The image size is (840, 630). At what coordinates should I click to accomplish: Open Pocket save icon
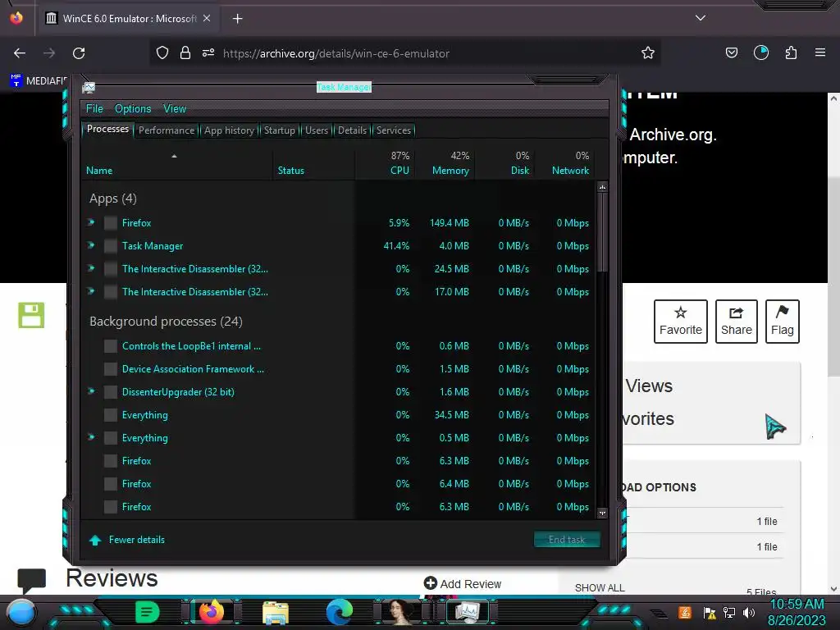(731, 53)
